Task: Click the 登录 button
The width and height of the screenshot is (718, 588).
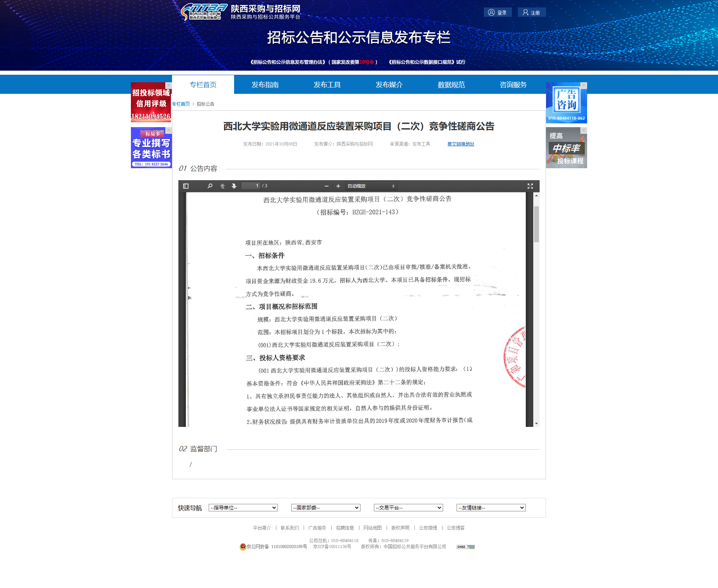Action: pos(498,12)
